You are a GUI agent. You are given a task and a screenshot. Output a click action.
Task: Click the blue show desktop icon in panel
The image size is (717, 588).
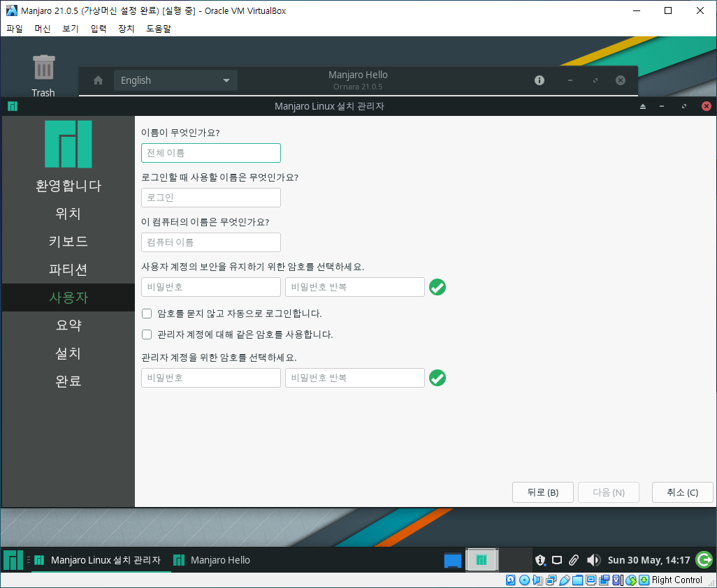[453, 560]
